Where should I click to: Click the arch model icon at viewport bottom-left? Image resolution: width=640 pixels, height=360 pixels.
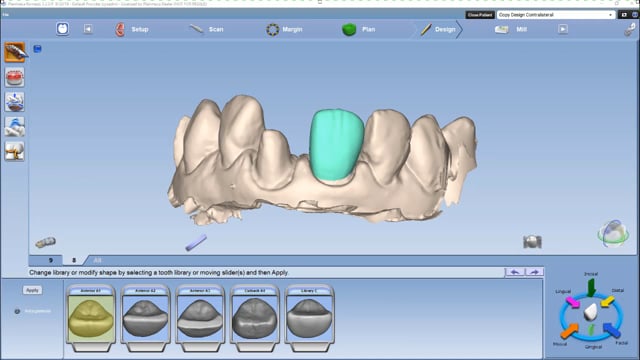click(x=45, y=242)
